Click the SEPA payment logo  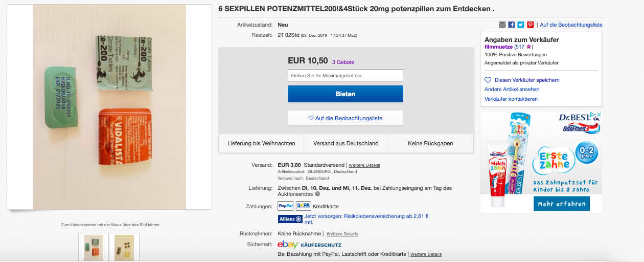303,206
